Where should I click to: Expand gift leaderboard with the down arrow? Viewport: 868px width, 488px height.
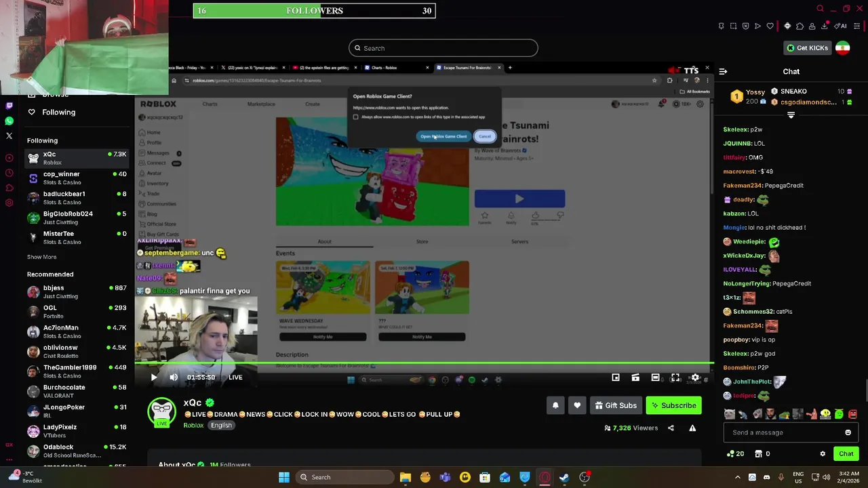[x=791, y=115]
